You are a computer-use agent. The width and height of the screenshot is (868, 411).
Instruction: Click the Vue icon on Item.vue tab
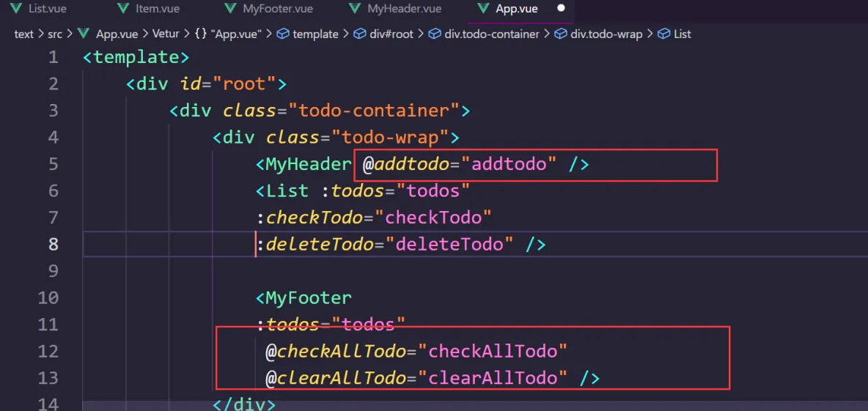point(123,9)
